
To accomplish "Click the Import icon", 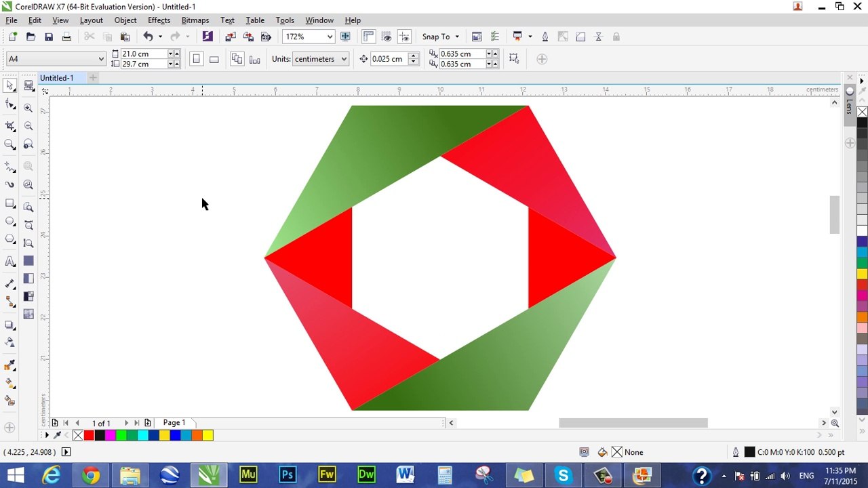I will (x=231, y=37).
